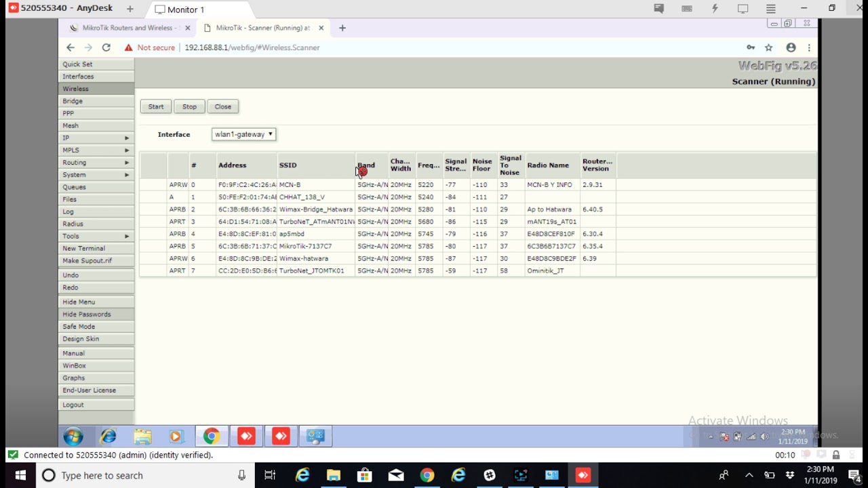Viewport: 868px width, 488px height.
Task: Open the WinBox link
Action: pyautogui.click(x=96, y=365)
